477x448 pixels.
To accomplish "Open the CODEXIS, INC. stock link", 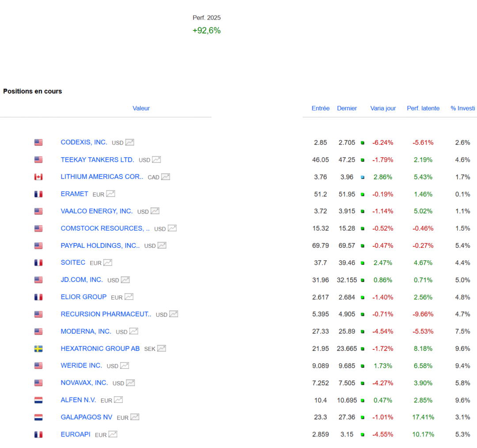I will tap(84, 142).
